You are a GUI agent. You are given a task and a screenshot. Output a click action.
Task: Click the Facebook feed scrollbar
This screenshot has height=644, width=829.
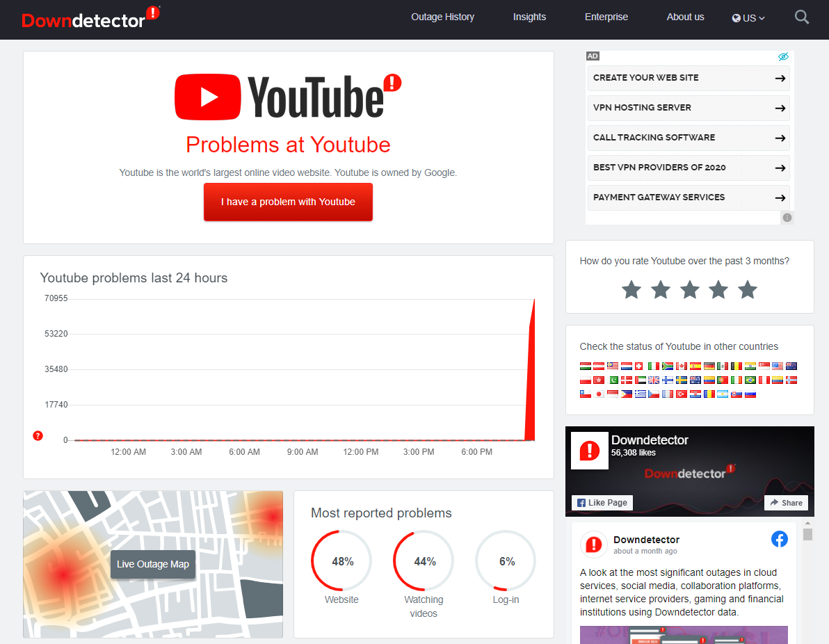pyautogui.click(x=807, y=534)
